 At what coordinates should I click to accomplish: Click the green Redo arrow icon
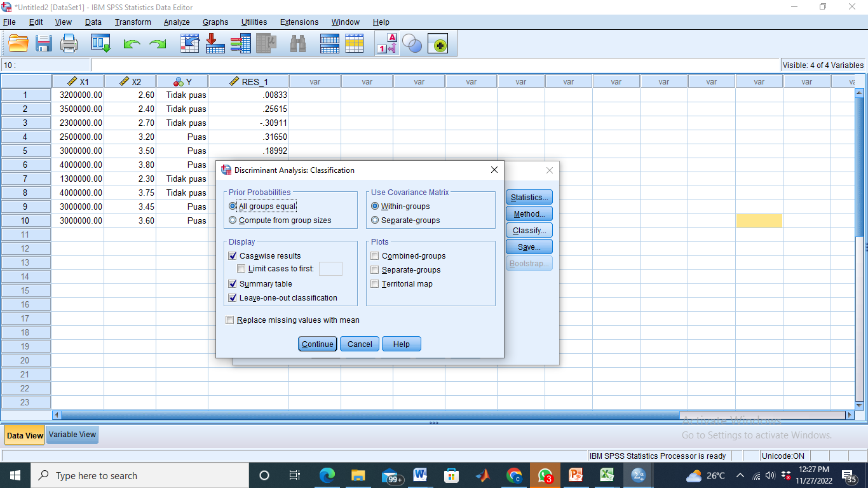point(157,44)
